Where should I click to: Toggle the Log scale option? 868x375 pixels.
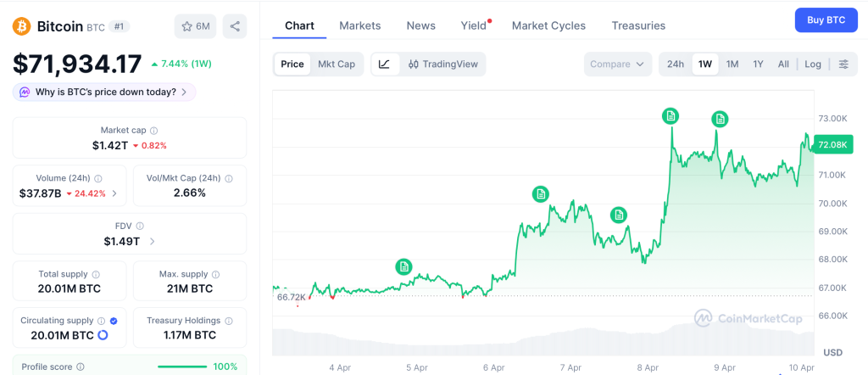(813, 64)
